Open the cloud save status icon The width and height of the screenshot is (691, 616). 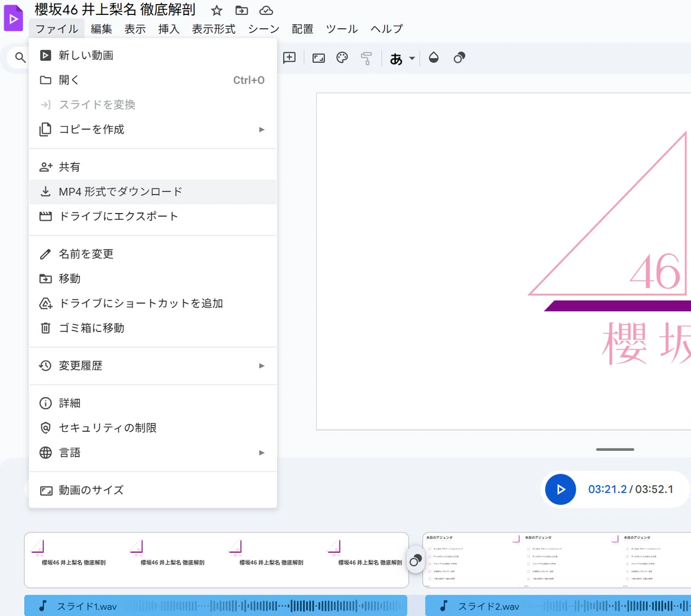point(266,10)
